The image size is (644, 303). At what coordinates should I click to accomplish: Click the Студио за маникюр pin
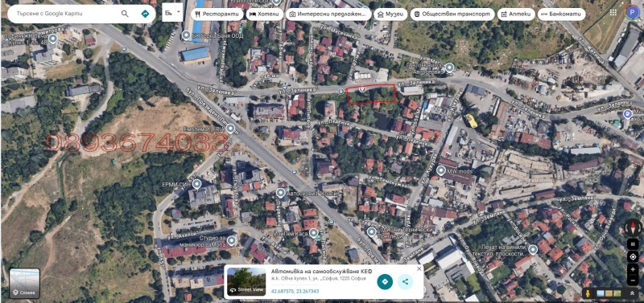pos(232,240)
